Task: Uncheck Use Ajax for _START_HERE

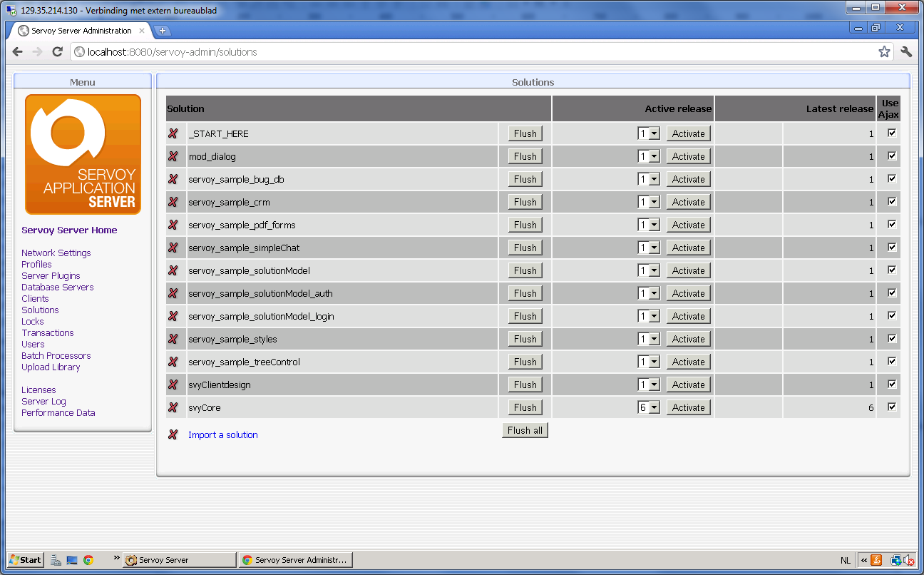Action: coord(892,133)
